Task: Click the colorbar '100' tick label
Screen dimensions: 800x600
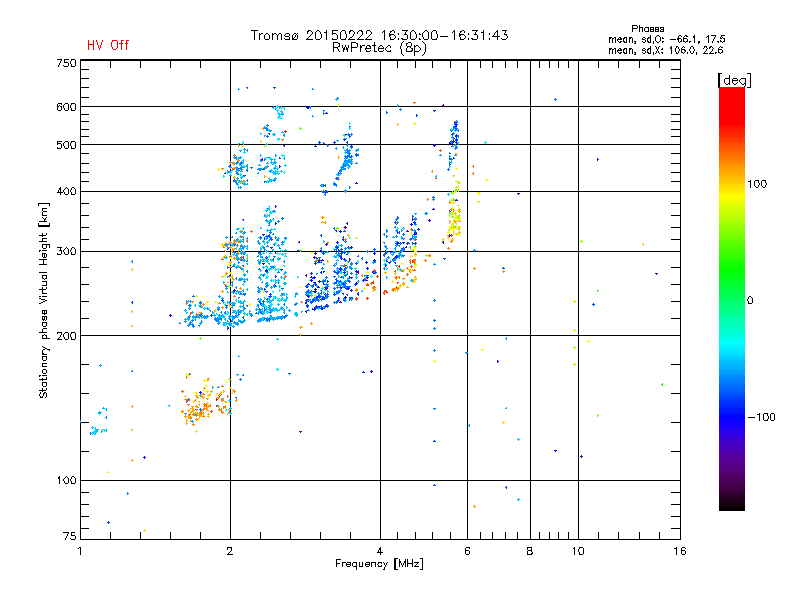Action: pos(757,184)
